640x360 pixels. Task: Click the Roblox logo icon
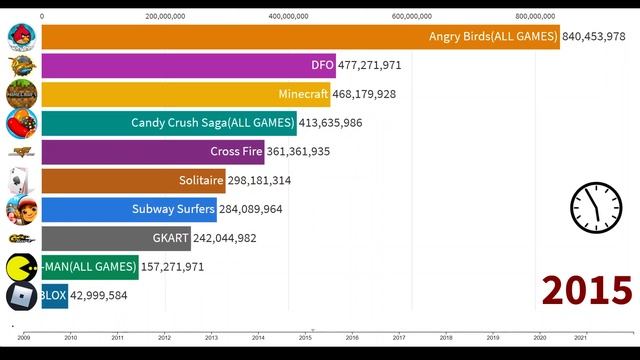[22, 296]
